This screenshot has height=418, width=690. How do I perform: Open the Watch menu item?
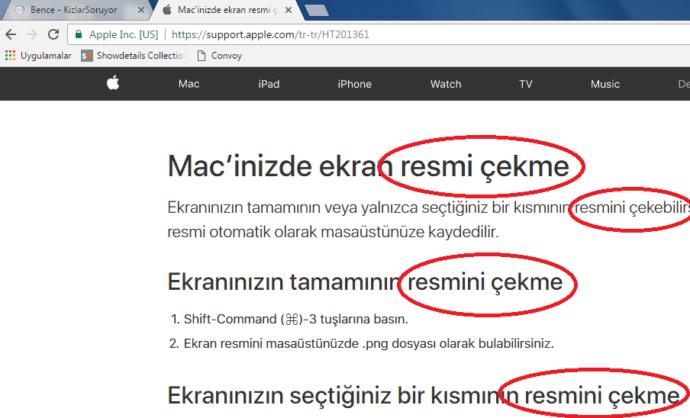[446, 84]
